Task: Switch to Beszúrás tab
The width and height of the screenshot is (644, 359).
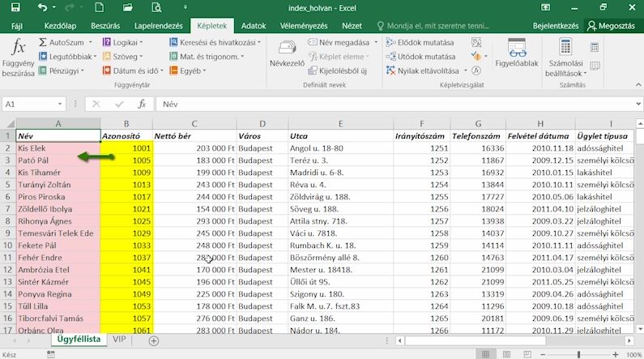Action: 105,26
